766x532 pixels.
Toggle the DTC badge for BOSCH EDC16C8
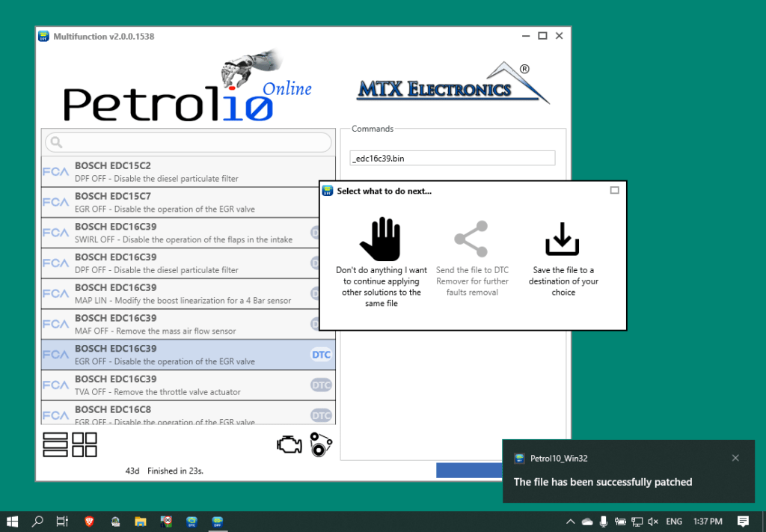click(321, 415)
